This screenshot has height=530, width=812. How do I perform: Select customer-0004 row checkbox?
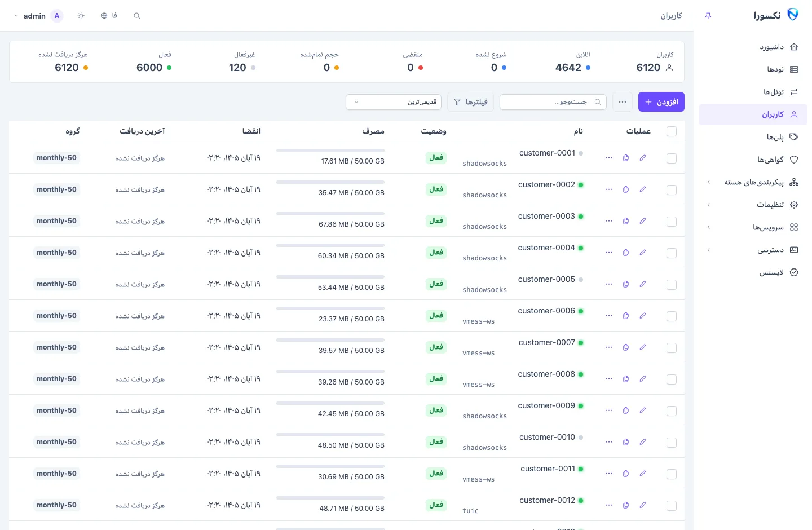click(672, 253)
